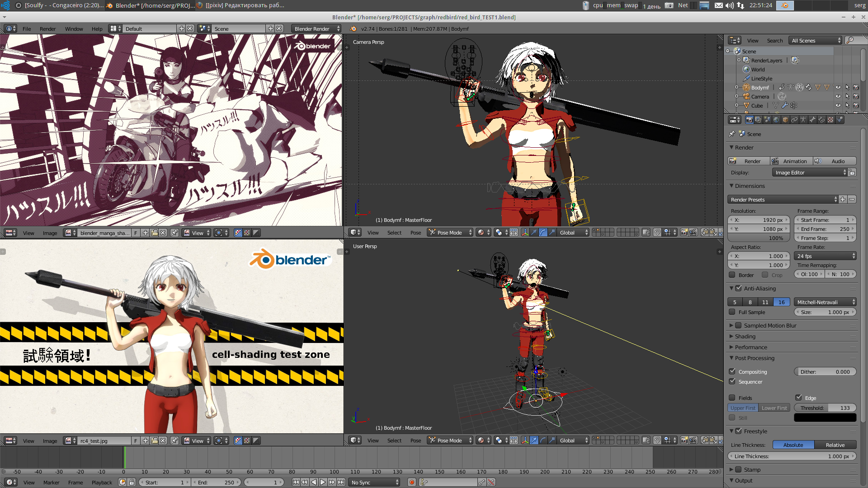868x488 pixels.
Task: Enable Sampled Motion Blur checkbox
Action: (x=738, y=325)
